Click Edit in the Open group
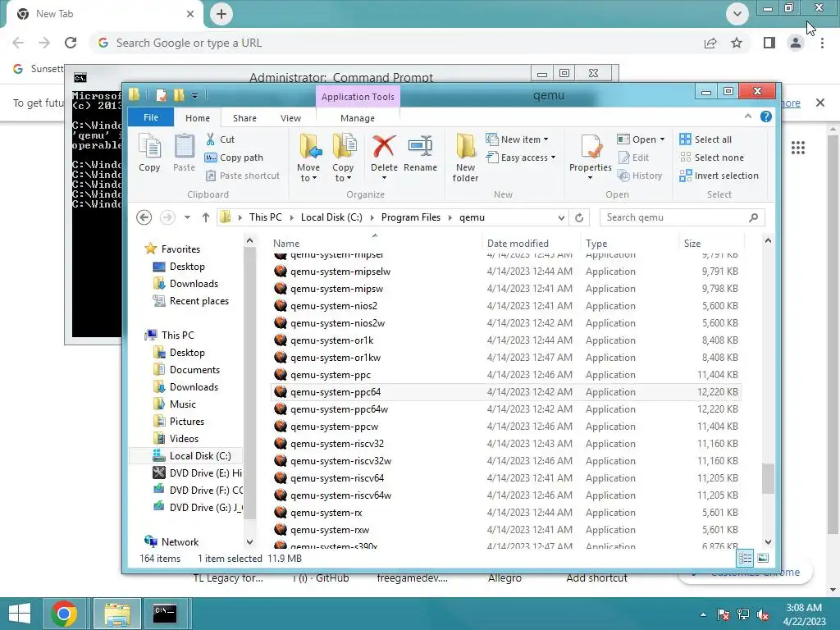840x630 pixels. pos(633,157)
